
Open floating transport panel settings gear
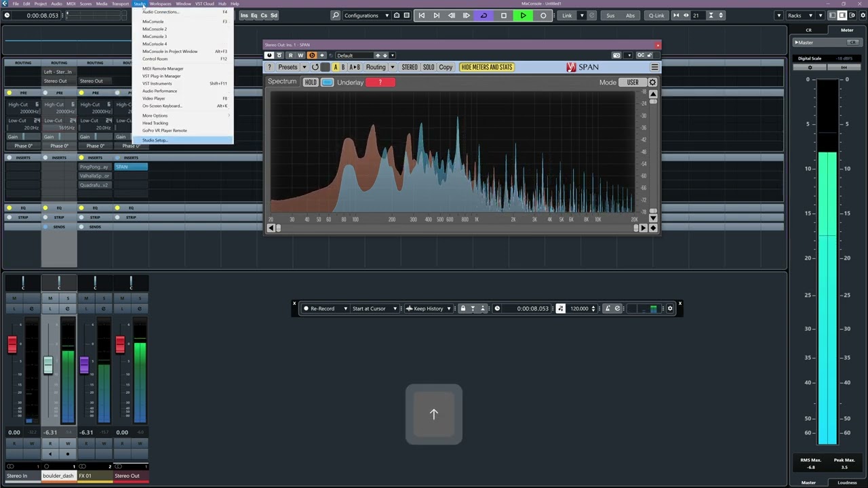click(x=670, y=308)
